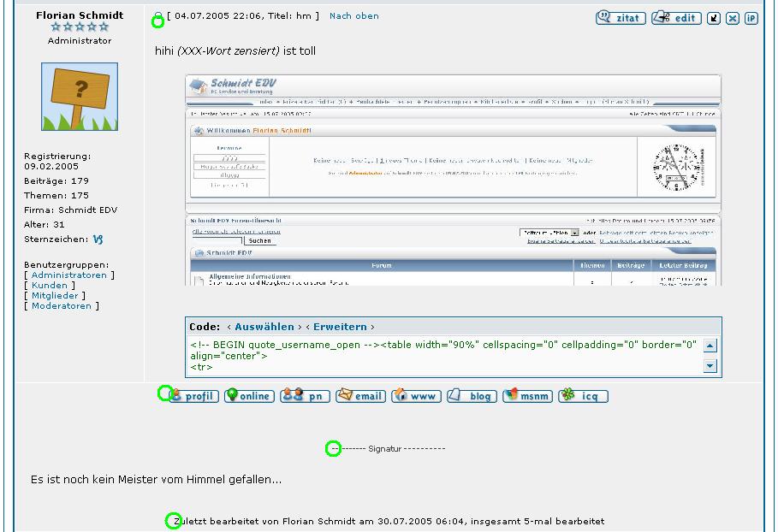Click the edit post button
Image resolution: width=778 pixels, height=532 pixels.
point(676,18)
